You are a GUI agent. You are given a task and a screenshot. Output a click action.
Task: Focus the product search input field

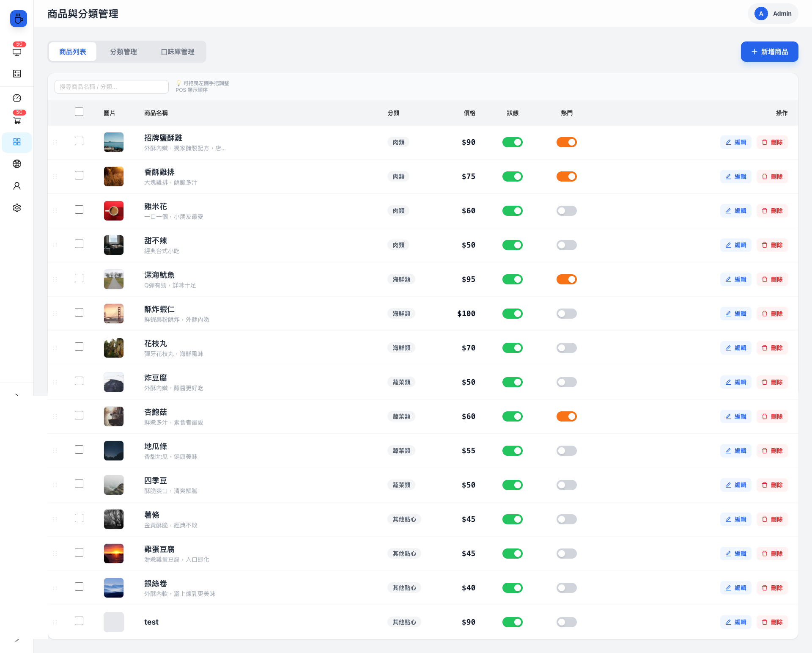point(112,87)
